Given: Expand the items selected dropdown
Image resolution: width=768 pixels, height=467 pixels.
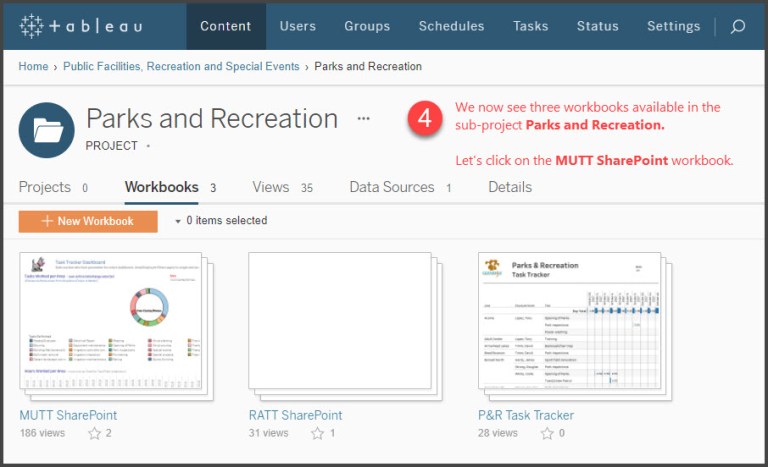Looking at the screenshot, I should (x=178, y=221).
